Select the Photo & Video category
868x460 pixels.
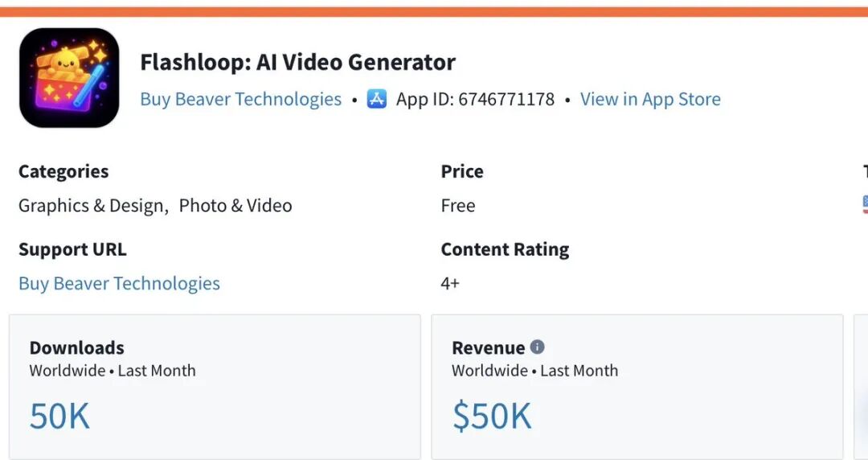pyautogui.click(x=235, y=205)
